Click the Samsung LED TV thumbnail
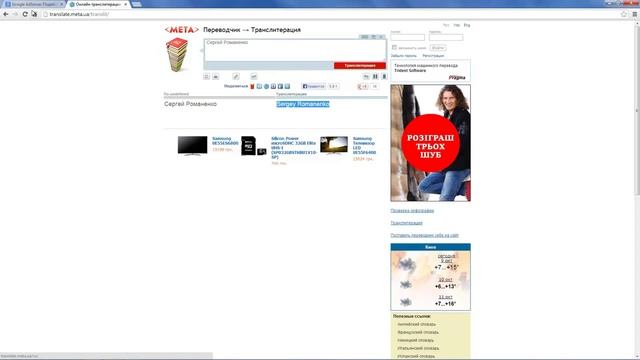Screen dimensions: 640x360 [x=334, y=145]
